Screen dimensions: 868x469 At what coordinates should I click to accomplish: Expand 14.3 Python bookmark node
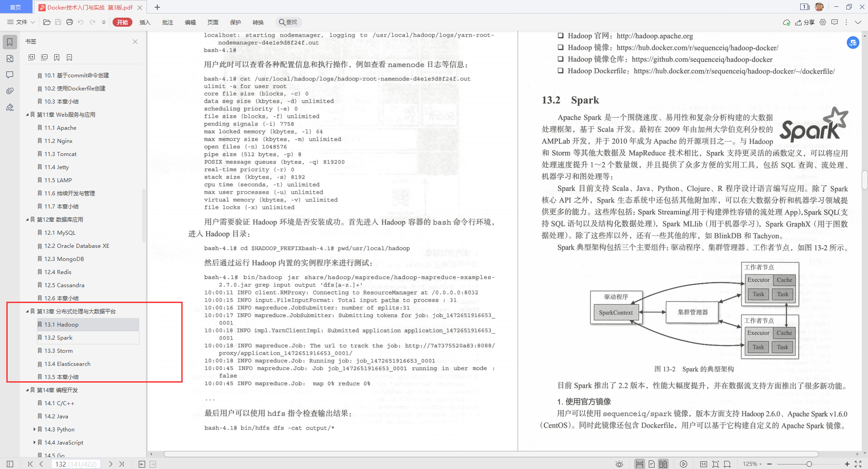tap(34, 430)
